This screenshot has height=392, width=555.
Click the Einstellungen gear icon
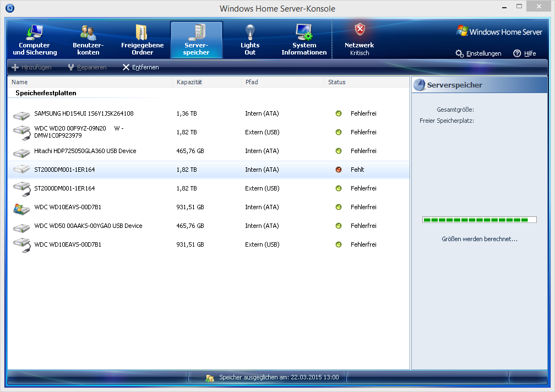(x=459, y=53)
